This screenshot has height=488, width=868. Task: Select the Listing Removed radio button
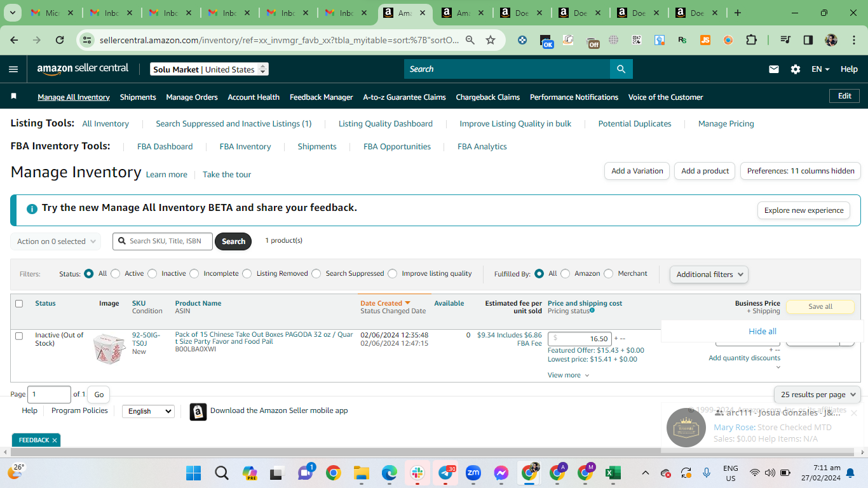[x=247, y=274]
